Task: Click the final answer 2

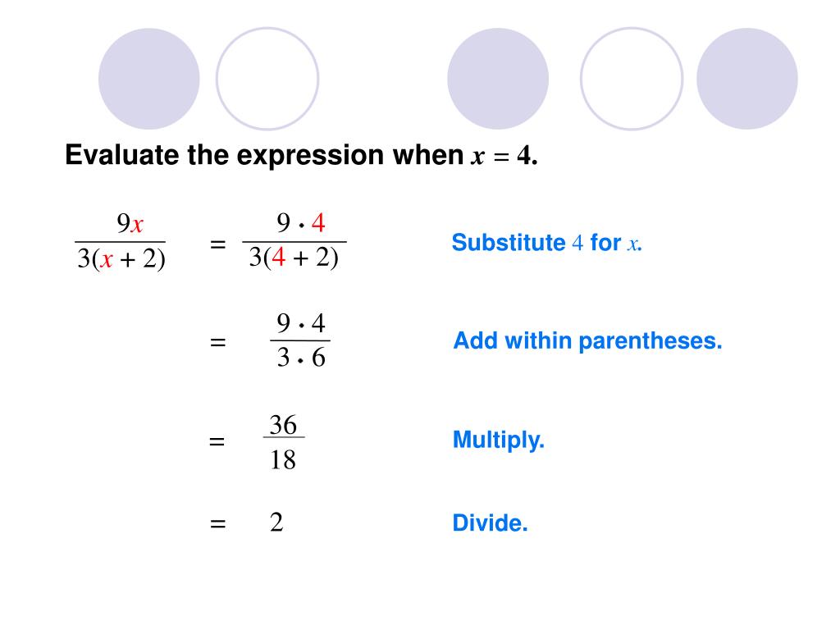Action: click(276, 523)
